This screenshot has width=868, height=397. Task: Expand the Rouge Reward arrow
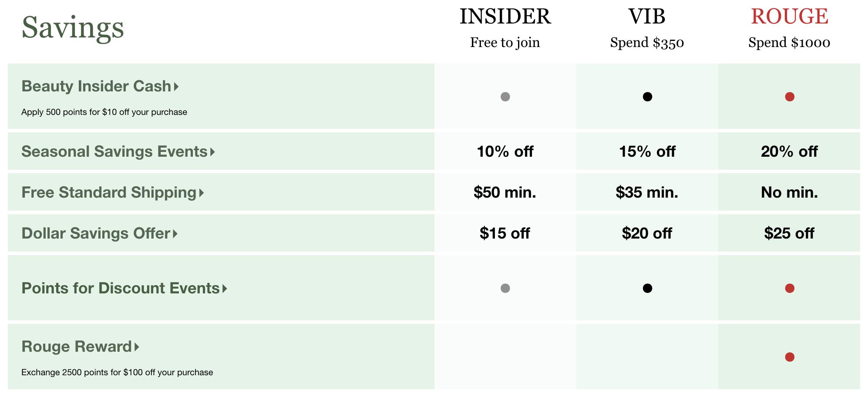coord(137,347)
